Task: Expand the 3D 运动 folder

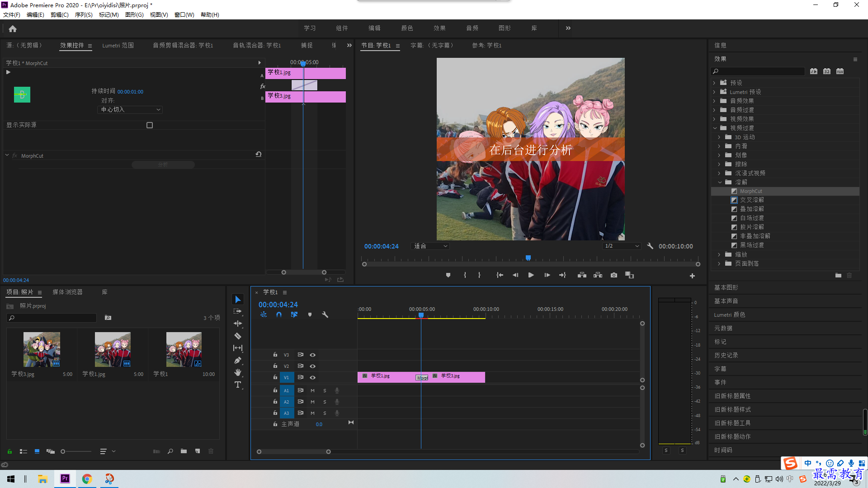Action: (x=719, y=137)
